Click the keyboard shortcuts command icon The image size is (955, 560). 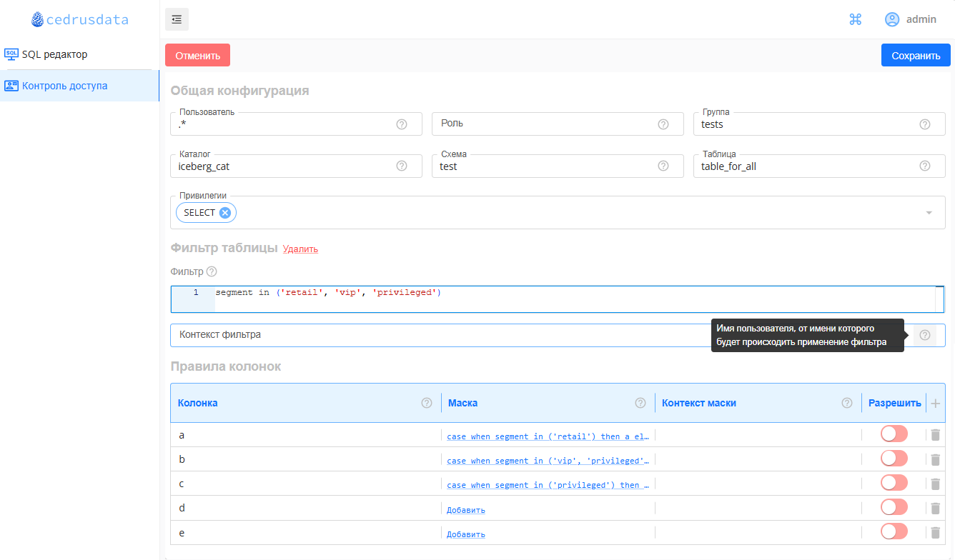[x=855, y=19]
